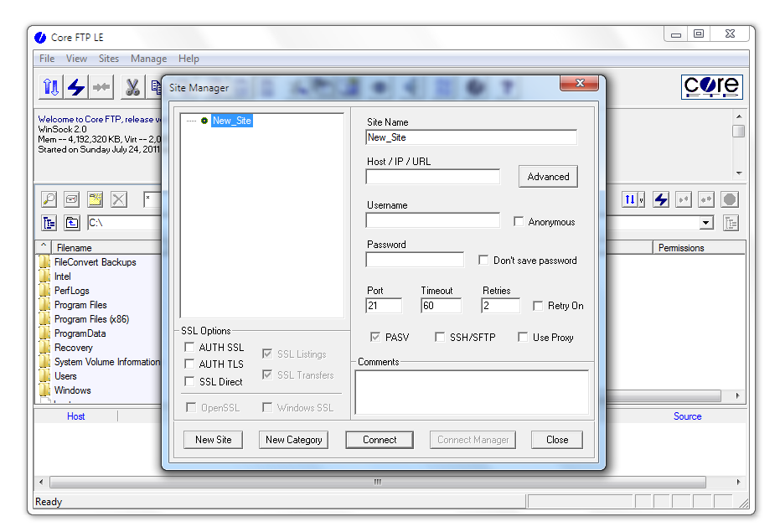Check the AUTH TLS option
The height and width of the screenshot is (532, 780).
(x=189, y=364)
